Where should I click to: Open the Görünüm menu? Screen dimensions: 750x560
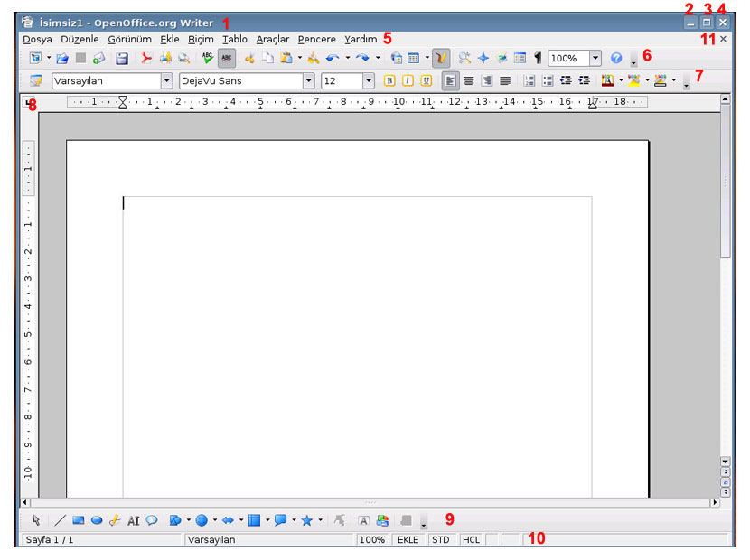click(x=129, y=39)
